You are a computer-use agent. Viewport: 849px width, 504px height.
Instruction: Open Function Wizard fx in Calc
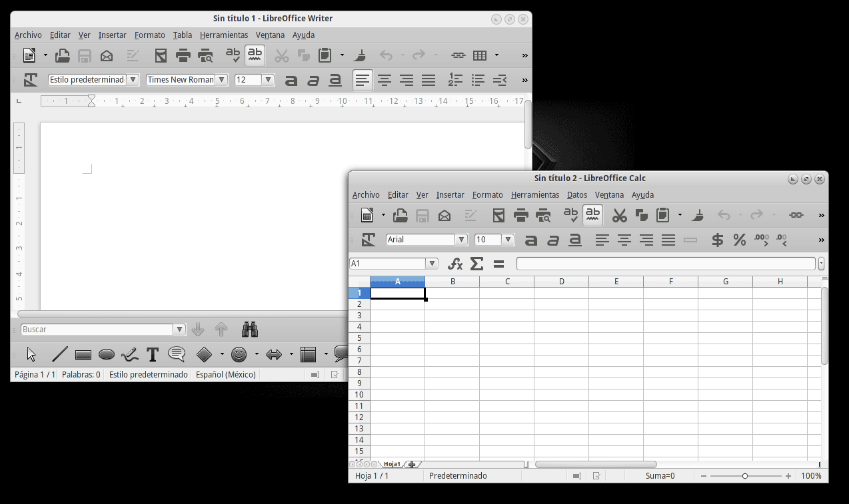pyautogui.click(x=455, y=264)
